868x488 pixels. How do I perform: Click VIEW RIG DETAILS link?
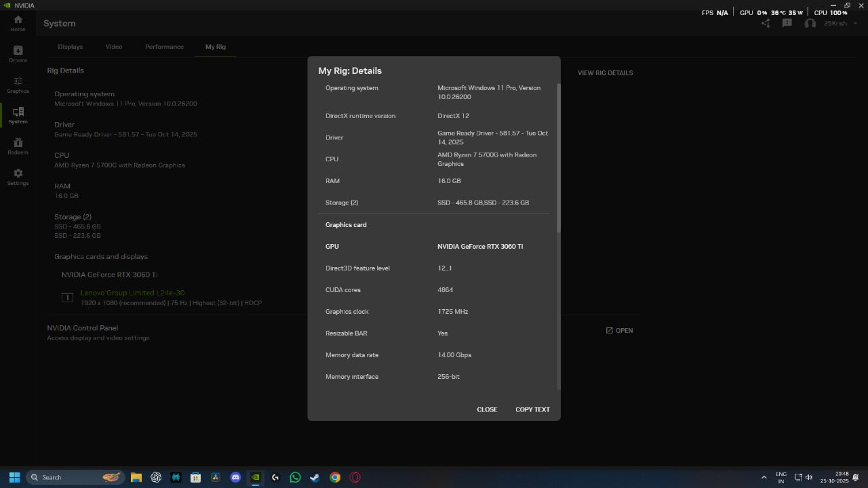(605, 73)
